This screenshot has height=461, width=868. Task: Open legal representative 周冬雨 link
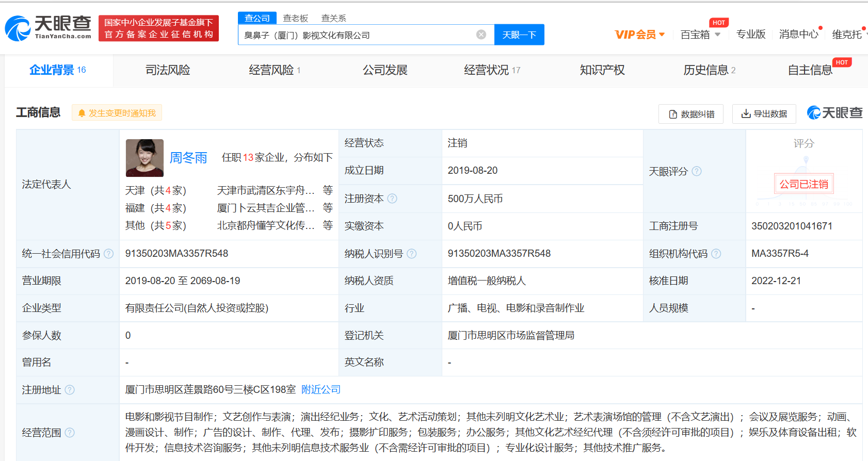click(188, 158)
